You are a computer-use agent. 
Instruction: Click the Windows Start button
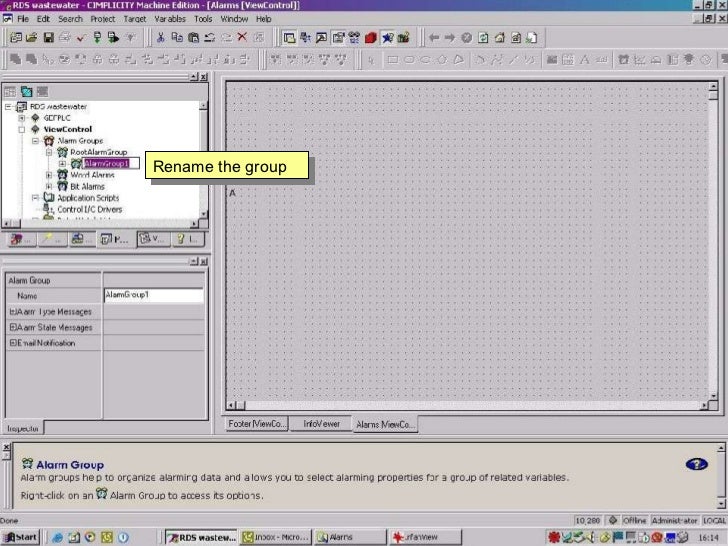coord(21,537)
